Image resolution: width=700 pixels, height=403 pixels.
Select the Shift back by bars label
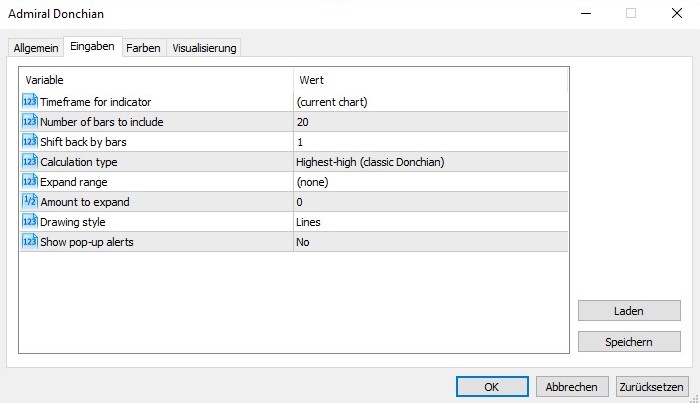[x=83, y=142]
